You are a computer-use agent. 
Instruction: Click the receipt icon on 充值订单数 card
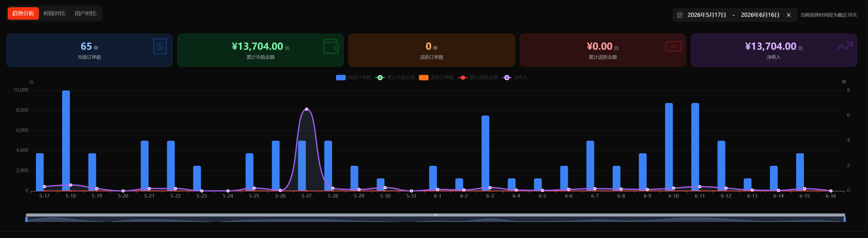pos(160,46)
